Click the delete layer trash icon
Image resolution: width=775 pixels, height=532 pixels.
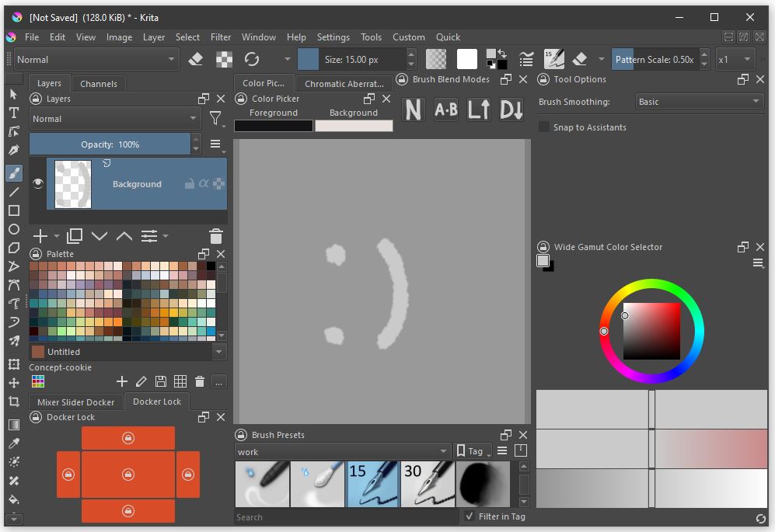coord(216,236)
